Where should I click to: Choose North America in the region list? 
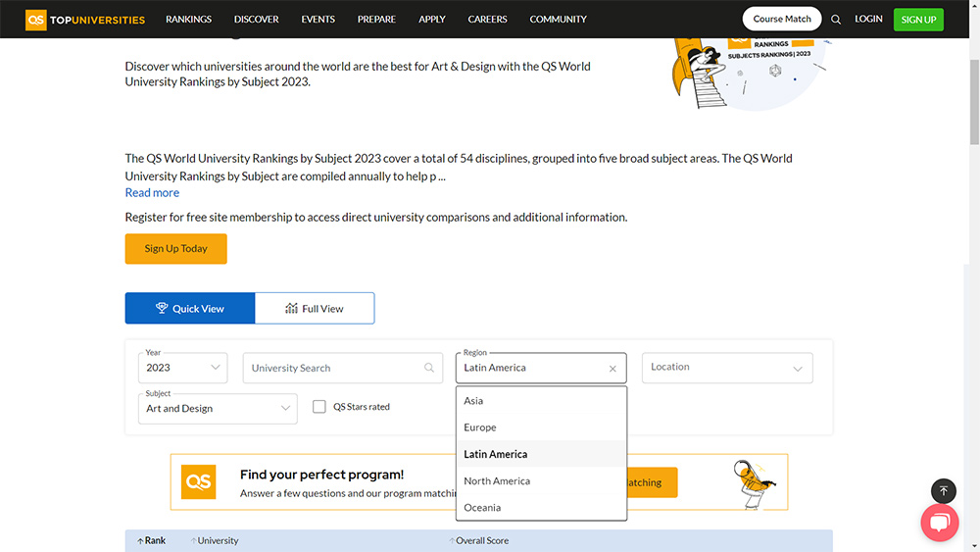tap(541, 481)
